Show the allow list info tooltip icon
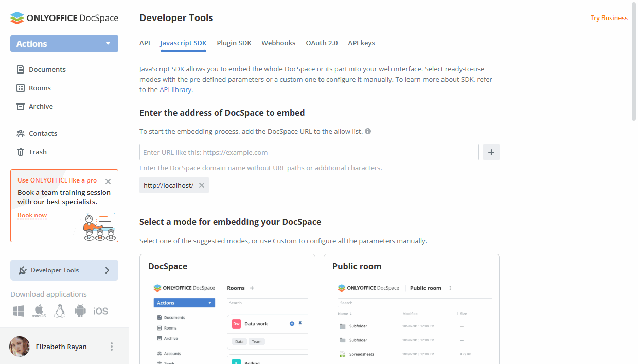The image size is (638, 364). [x=368, y=131]
